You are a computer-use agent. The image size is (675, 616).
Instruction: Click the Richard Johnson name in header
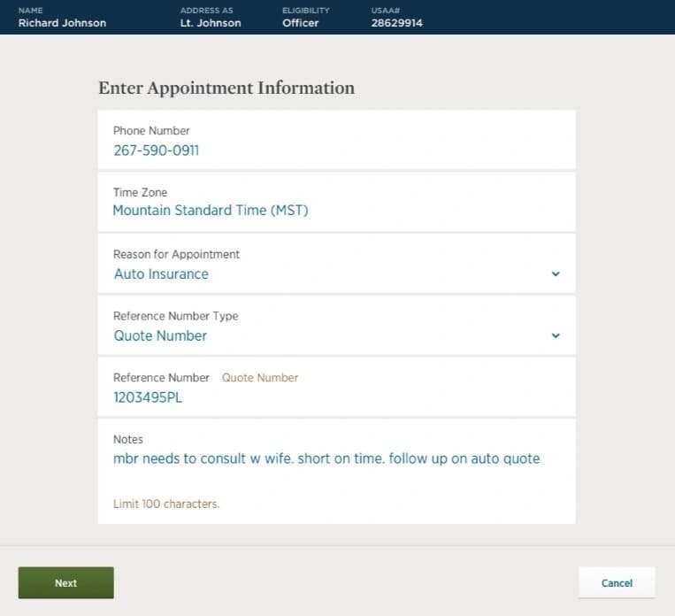pyautogui.click(x=62, y=23)
